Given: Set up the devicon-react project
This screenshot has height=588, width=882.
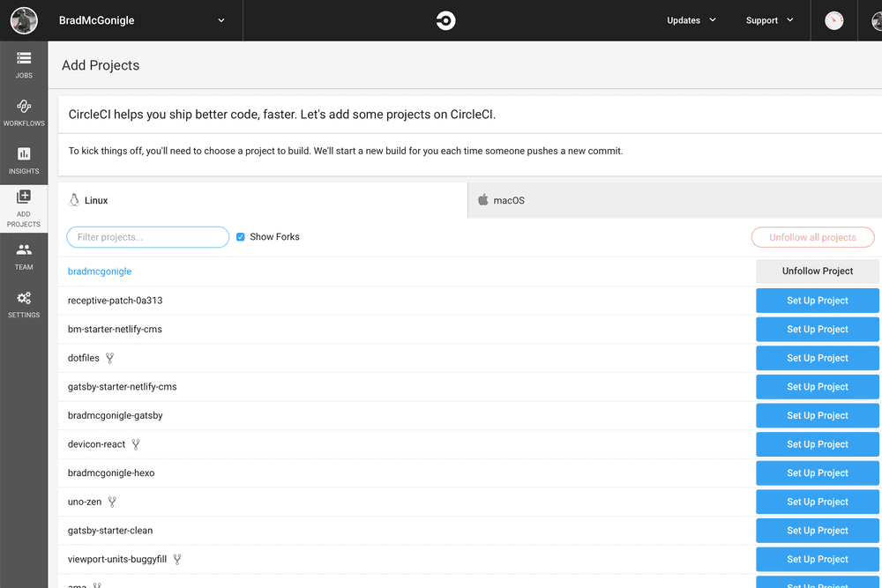Looking at the screenshot, I should (x=818, y=444).
